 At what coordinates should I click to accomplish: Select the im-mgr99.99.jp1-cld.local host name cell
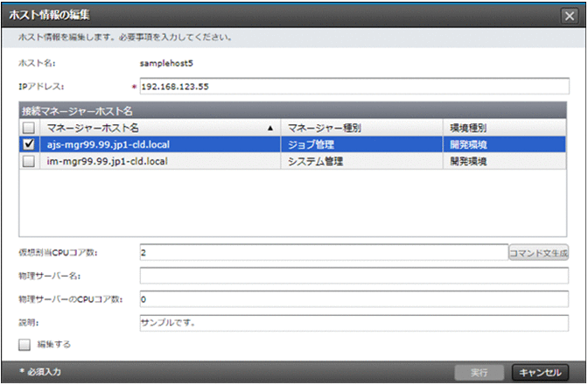160,161
